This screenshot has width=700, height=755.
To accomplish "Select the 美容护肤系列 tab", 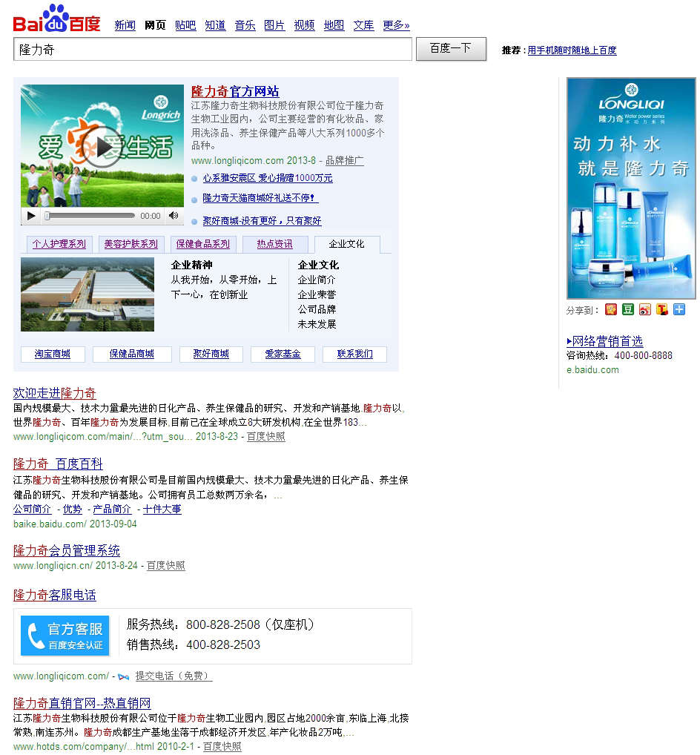I will point(131,244).
